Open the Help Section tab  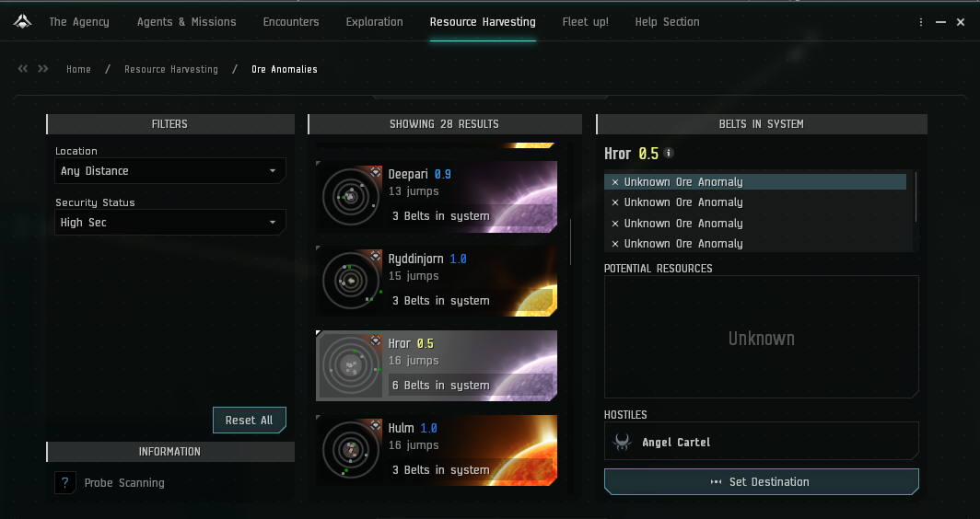[x=668, y=22]
